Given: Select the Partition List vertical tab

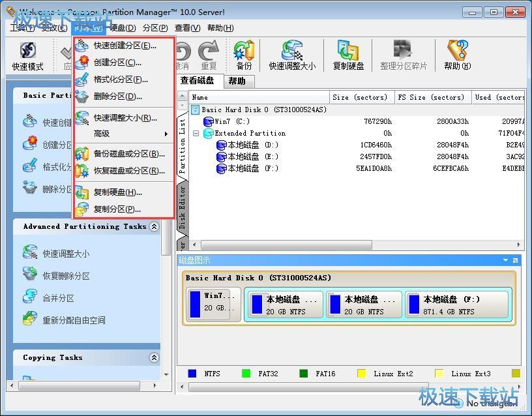Looking at the screenshot, I should [183, 146].
